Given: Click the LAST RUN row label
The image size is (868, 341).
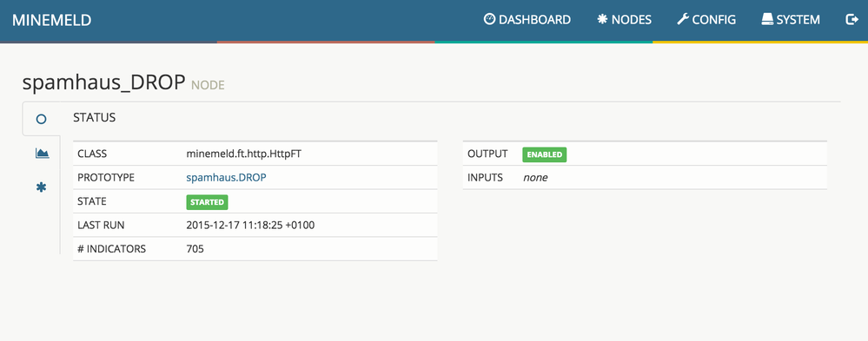Looking at the screenshot, I should [x=101, y=225].
